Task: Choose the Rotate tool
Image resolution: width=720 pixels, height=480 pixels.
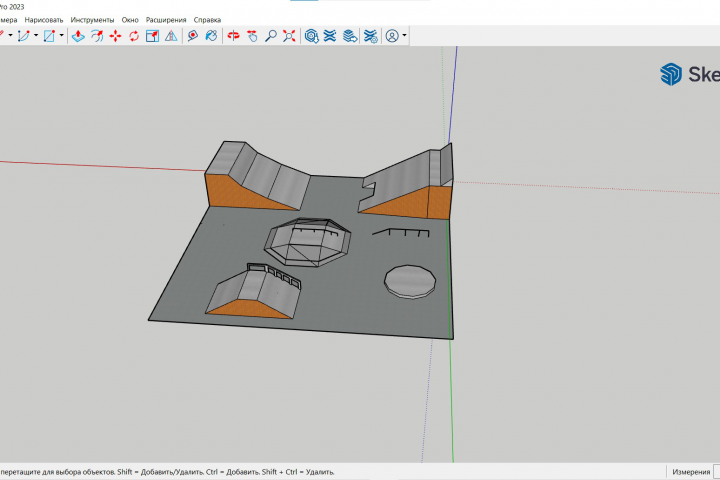Action: [x=133, y=36]
